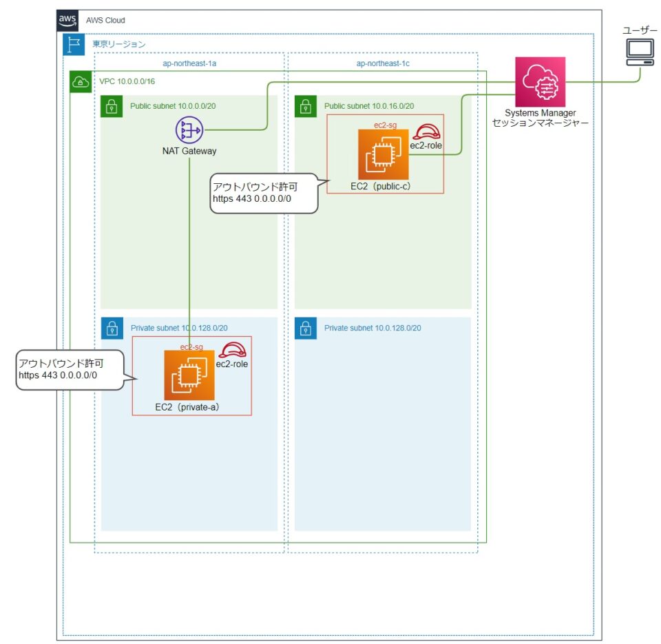Click the ap-northeast-1c availability zone label
The height and width of the screenshot is (644, 661).
(383, 63)
